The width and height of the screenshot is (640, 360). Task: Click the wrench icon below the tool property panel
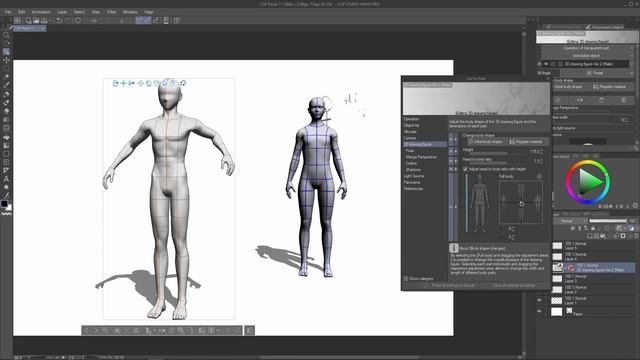[x=636, y=149]
